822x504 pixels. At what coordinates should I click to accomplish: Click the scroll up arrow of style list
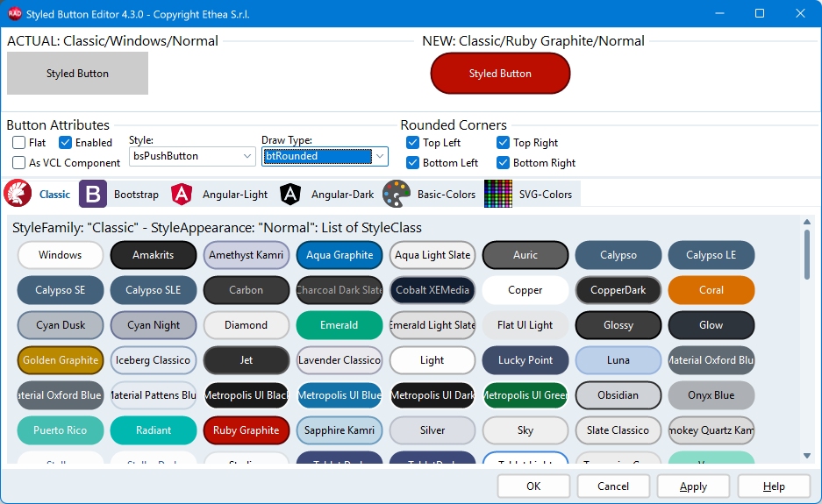tap(807, 222)
